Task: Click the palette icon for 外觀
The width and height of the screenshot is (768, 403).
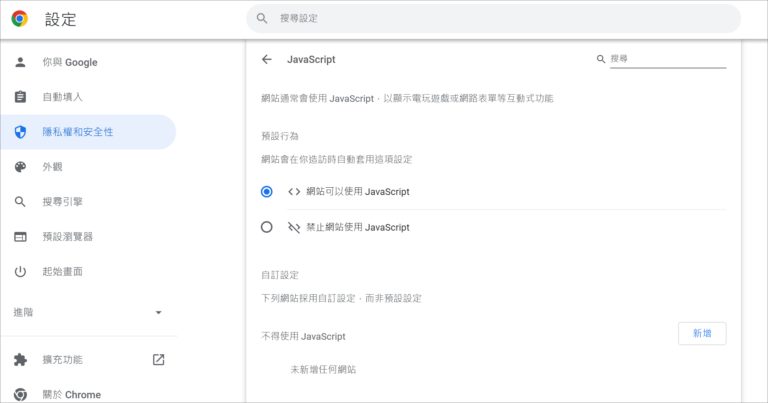Action: [x=20, y=167]
